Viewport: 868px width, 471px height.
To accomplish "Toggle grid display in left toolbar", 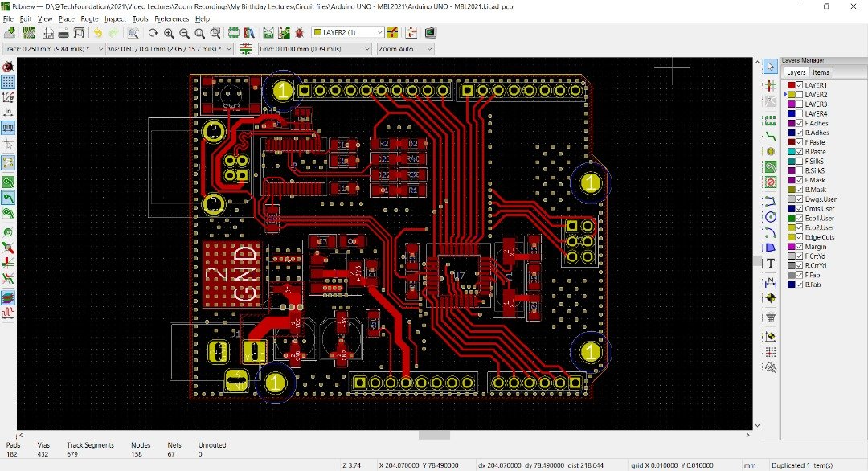I will (x=8, y=82).
